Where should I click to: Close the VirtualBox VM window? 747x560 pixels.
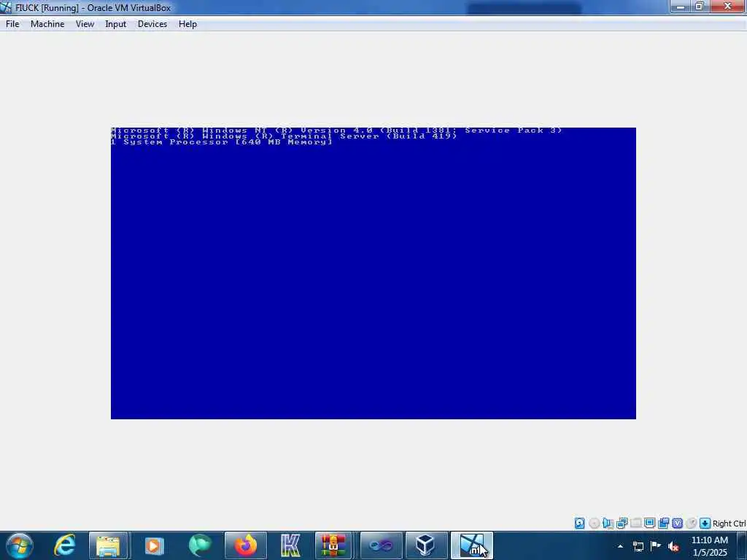tap(727, 7)
